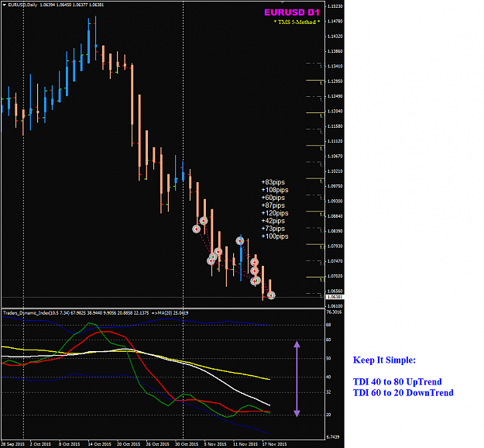Screen dimensions: 484x448
Task: Click the 1.12040 price axis label
Action: (x=335, y=112)
